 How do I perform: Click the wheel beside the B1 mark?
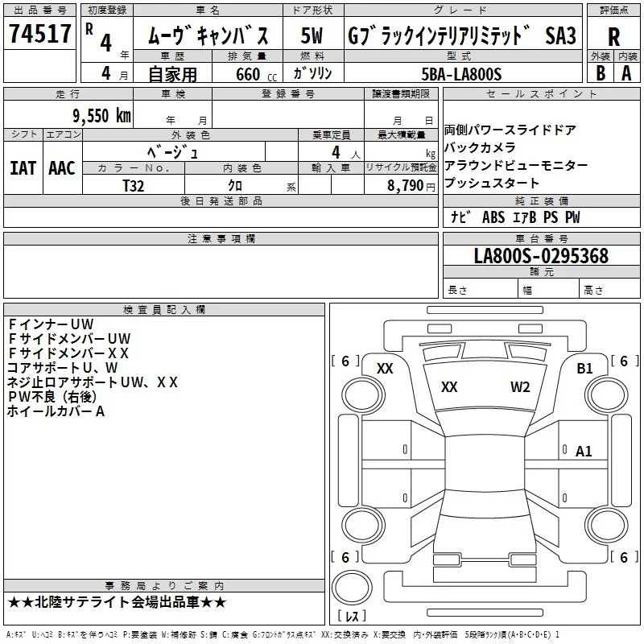point(607,395)
